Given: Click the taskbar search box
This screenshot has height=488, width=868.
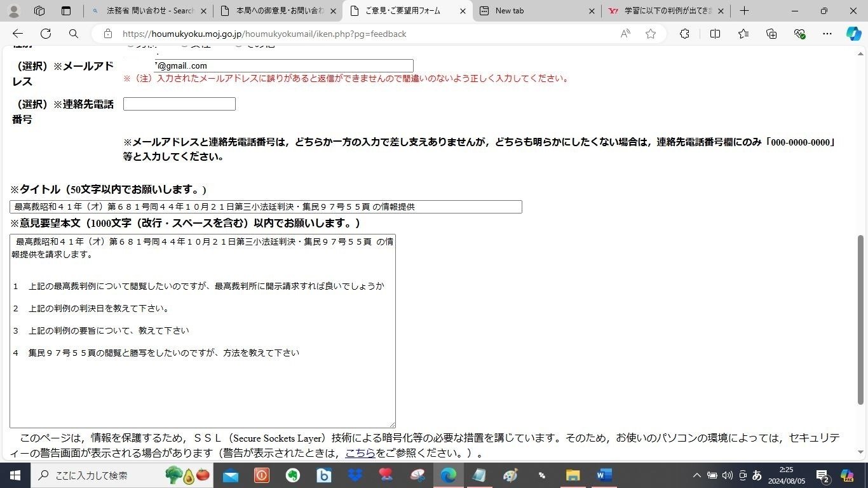Looking at the screenshot, I should [122, 475].
